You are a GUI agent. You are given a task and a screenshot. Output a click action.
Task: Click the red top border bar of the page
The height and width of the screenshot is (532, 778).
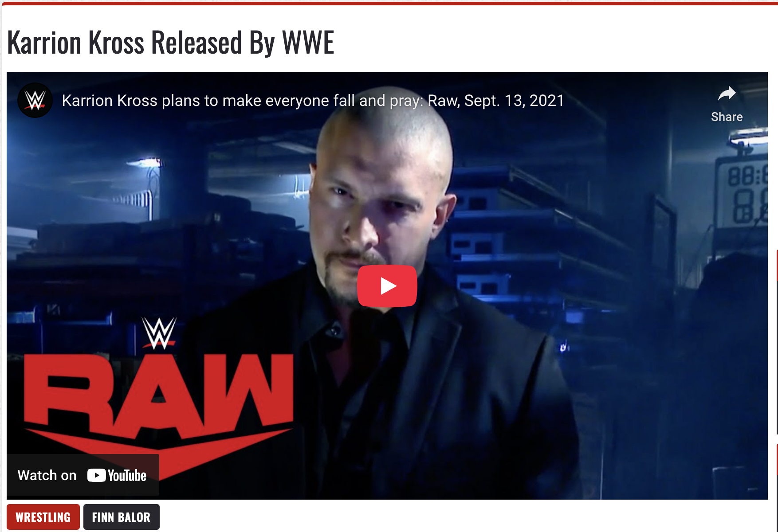pos(389,3)
